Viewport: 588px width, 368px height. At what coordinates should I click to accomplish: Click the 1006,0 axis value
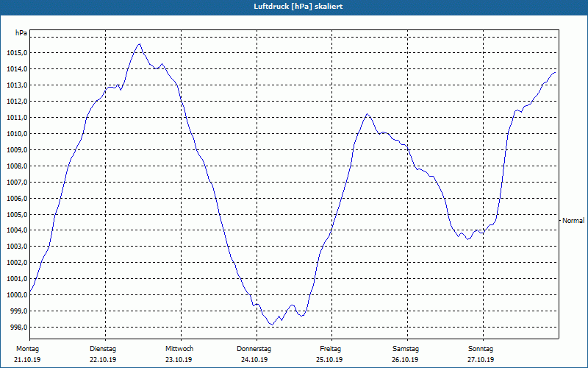[x=17, y=198]
